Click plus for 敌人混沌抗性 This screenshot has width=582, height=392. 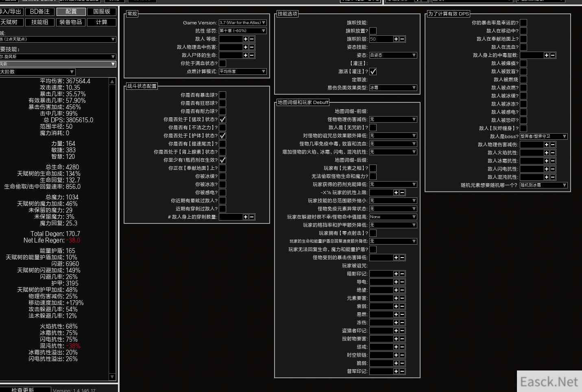[x=547, y=177]
